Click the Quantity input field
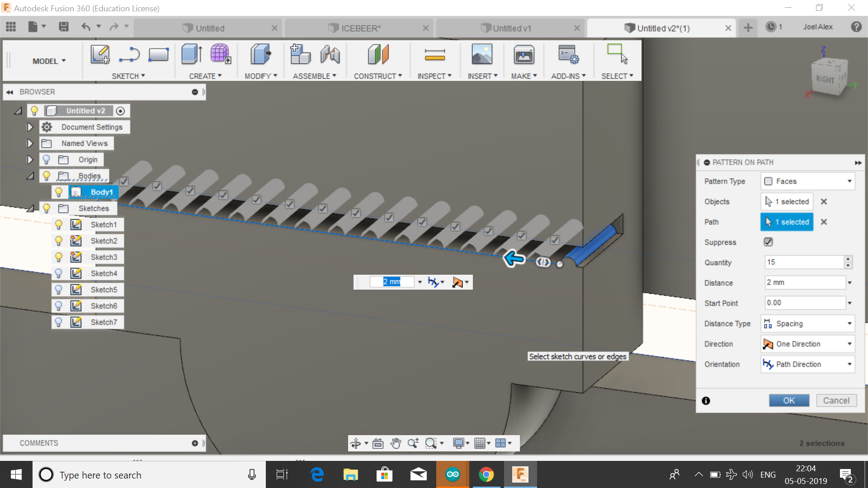 [x=804, y=262]
